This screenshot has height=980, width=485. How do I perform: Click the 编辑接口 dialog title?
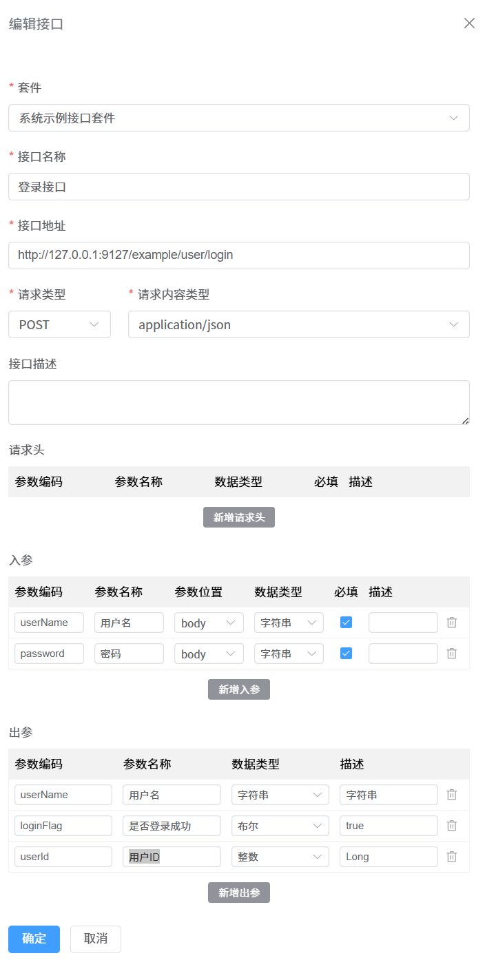click(x=36, y=24)
